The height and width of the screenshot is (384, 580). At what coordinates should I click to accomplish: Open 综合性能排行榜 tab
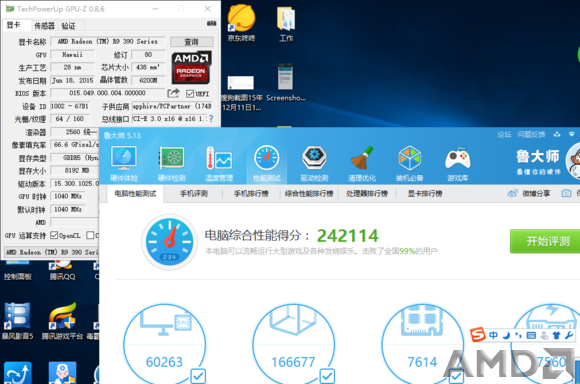(309, 193)
